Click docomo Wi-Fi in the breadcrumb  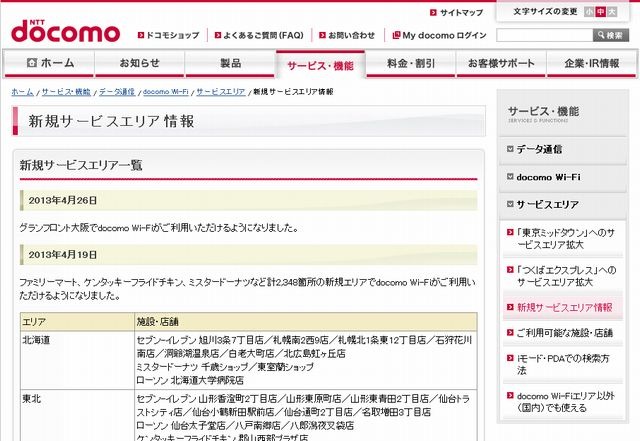(x=166, y=92)
